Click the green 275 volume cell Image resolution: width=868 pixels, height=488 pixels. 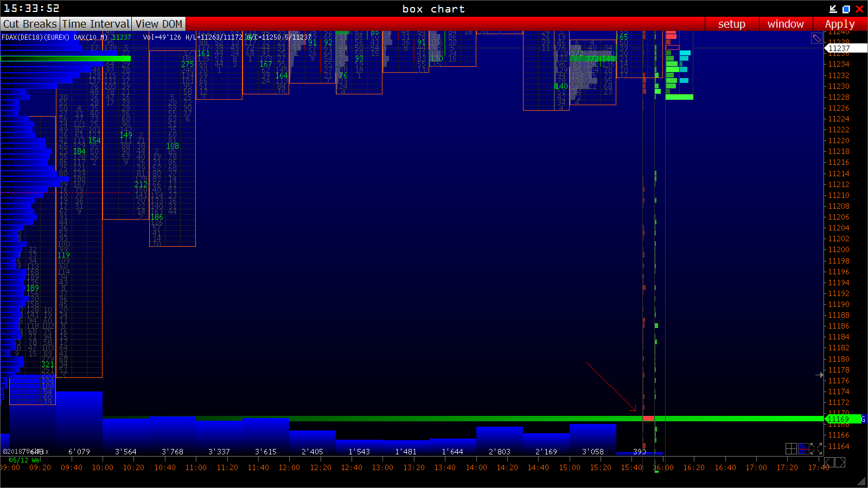(188, 64)
